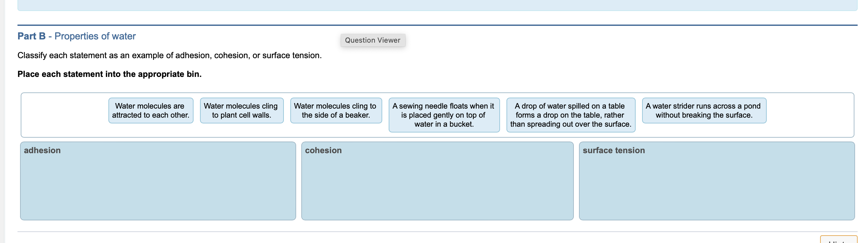
Task: Select the water drop on table statement
Action: pos(571,115)
